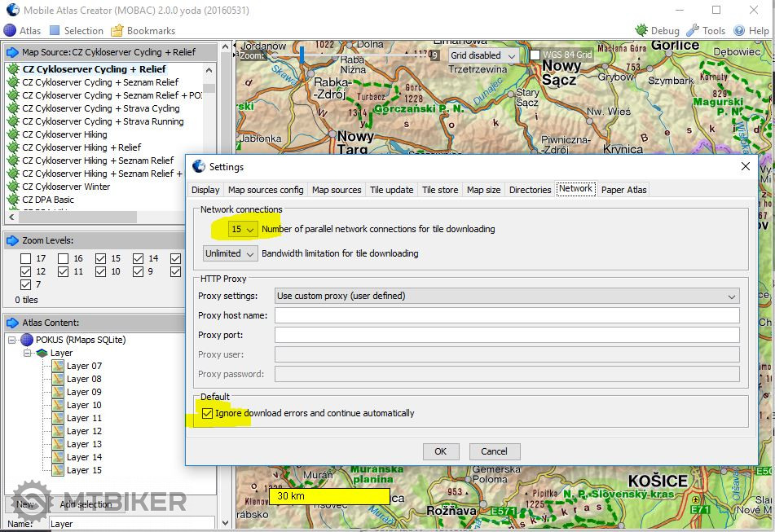Open the Unlimited bandwidth limitation dropdown

click(231, 253)
